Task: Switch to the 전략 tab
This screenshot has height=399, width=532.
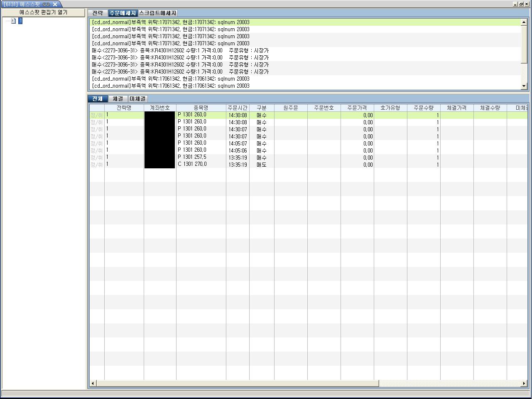Action: [x=98, y=13]
